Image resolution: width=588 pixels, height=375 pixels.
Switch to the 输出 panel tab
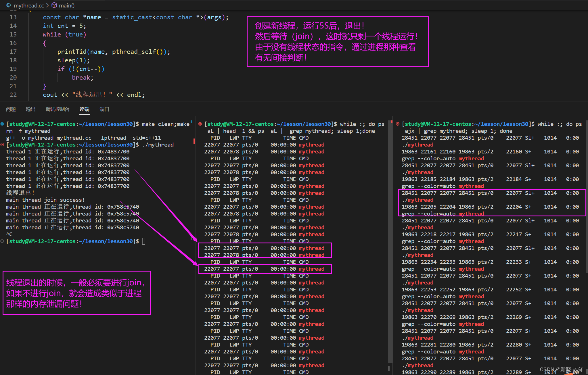coord(30,109)
